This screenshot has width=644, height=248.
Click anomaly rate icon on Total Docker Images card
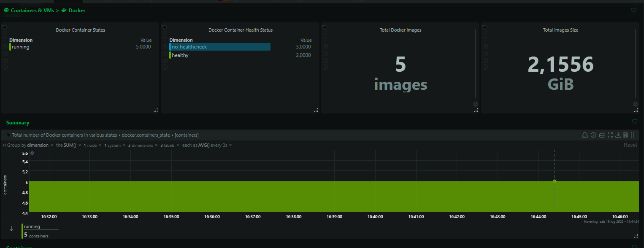click(x=475, y=104)
